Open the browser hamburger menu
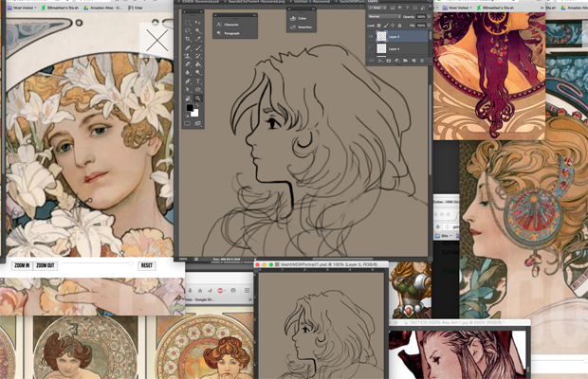This screenshot has height=379, width=588. pyautogui.click(x=247, y=290)
